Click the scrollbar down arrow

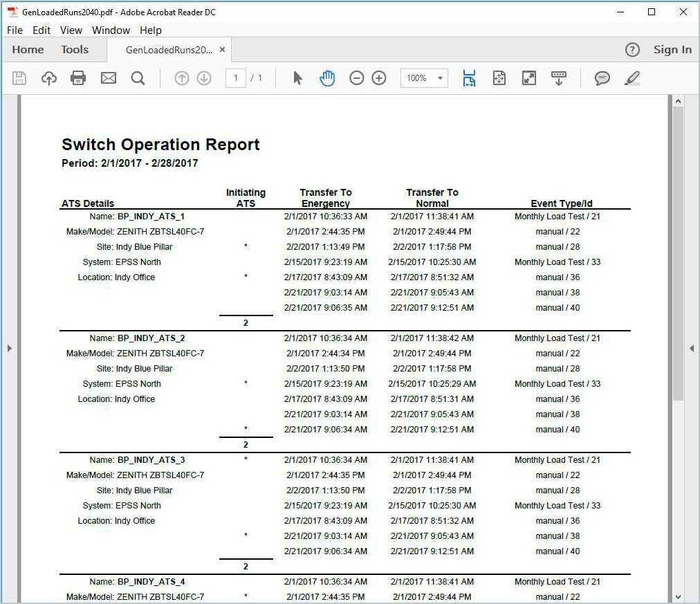(678, 597)
